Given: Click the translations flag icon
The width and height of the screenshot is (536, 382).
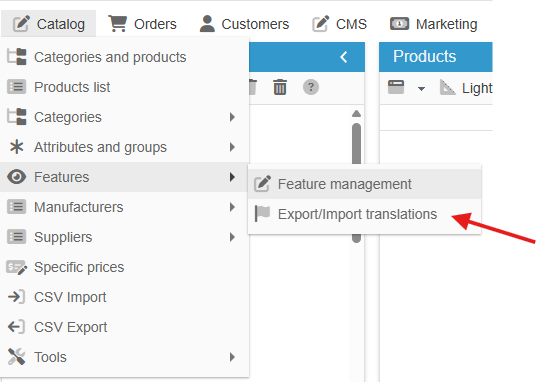Looking at the screenshot, I should click(x=263, y=214).
